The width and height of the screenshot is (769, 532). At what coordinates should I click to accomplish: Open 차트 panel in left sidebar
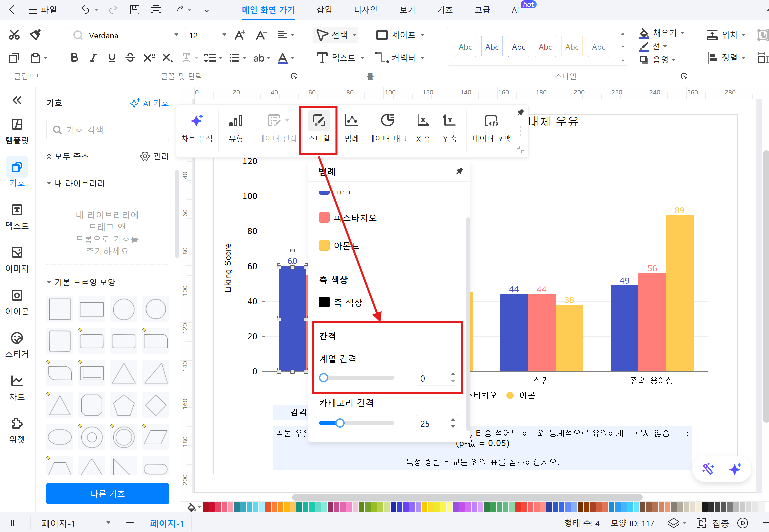17,388
